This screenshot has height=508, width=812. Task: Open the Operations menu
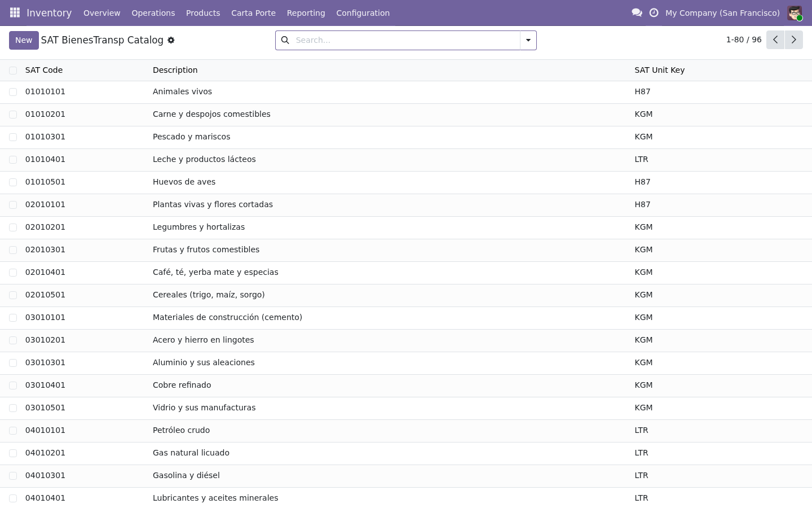pyautogui.click(x=153, y=13)
